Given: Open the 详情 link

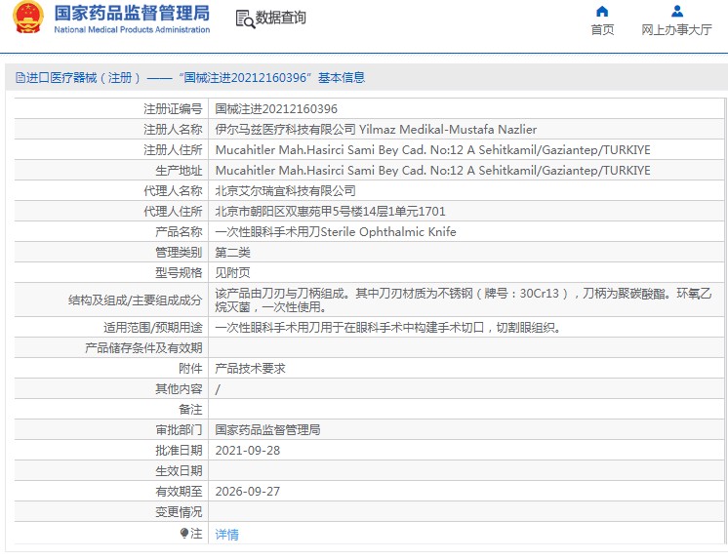Looking at the screenshot, I should 226,535.
